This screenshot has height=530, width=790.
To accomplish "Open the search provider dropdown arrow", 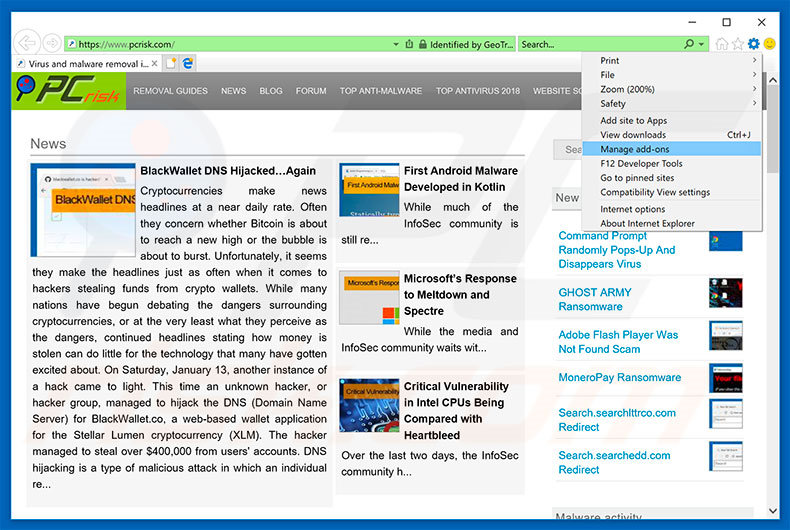I will click(x=702, y=44).
